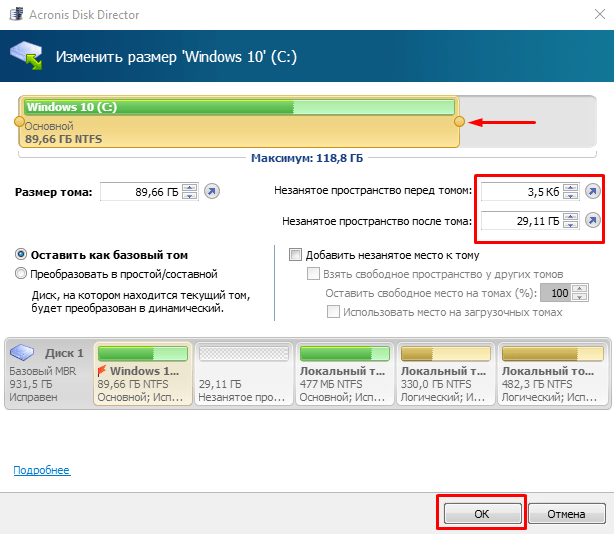Click the Acronis Disk Director title bar icon
614x534 pixels.
pos(16,14)
